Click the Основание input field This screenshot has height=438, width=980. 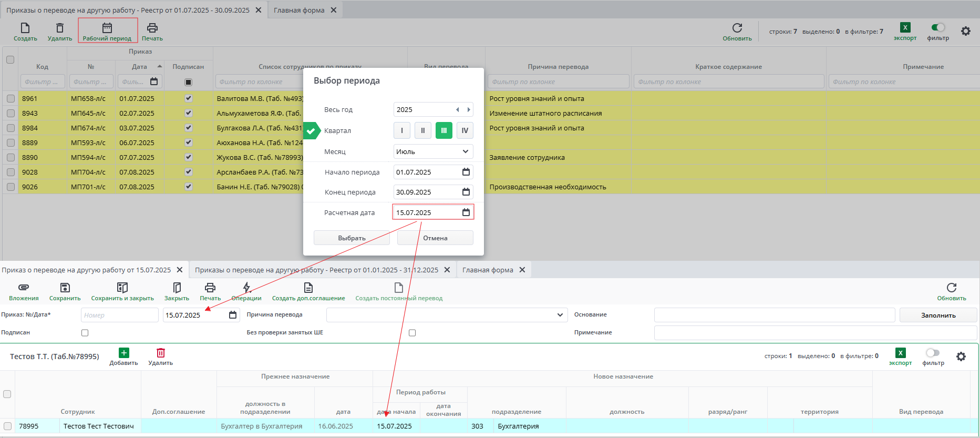coord(774,315)
